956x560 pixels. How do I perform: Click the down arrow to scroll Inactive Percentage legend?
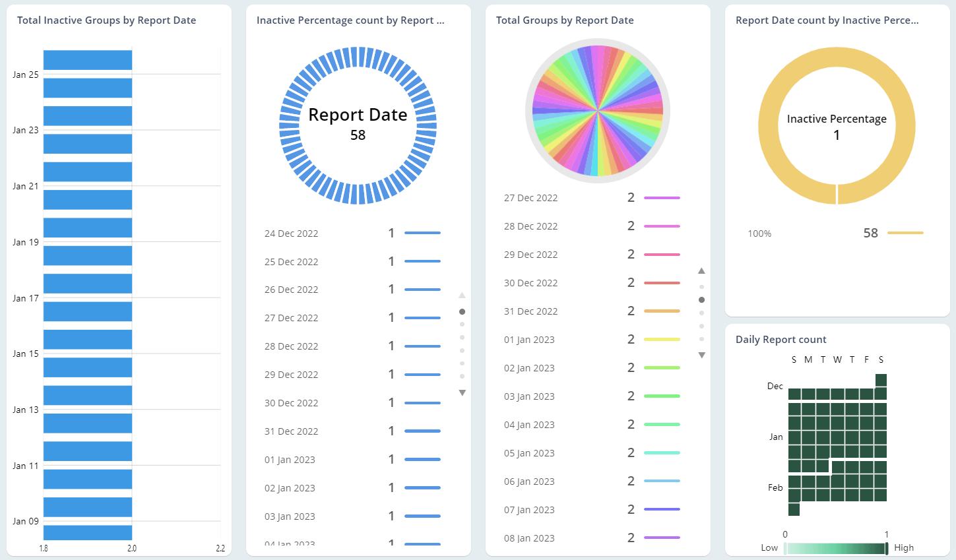pos(462,392)
